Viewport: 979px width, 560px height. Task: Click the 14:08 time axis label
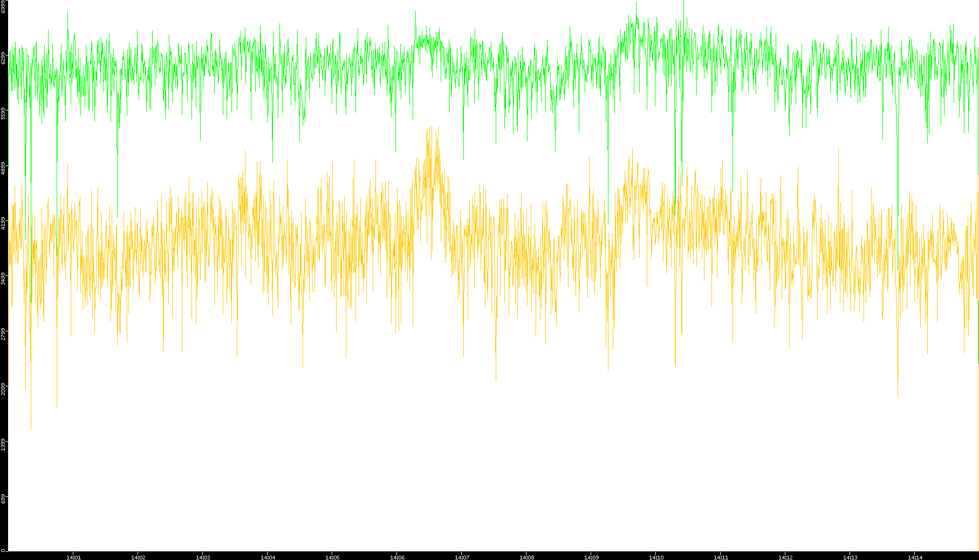coord(526,557)
